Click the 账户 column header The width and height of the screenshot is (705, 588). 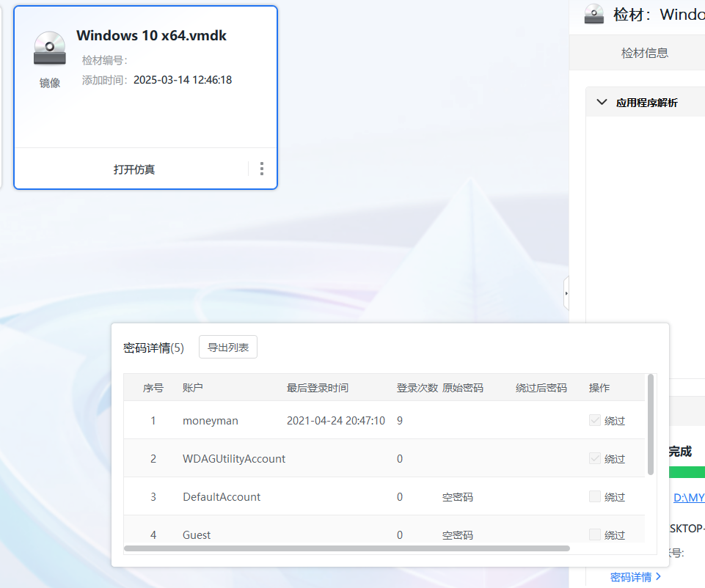click(192, 388)
